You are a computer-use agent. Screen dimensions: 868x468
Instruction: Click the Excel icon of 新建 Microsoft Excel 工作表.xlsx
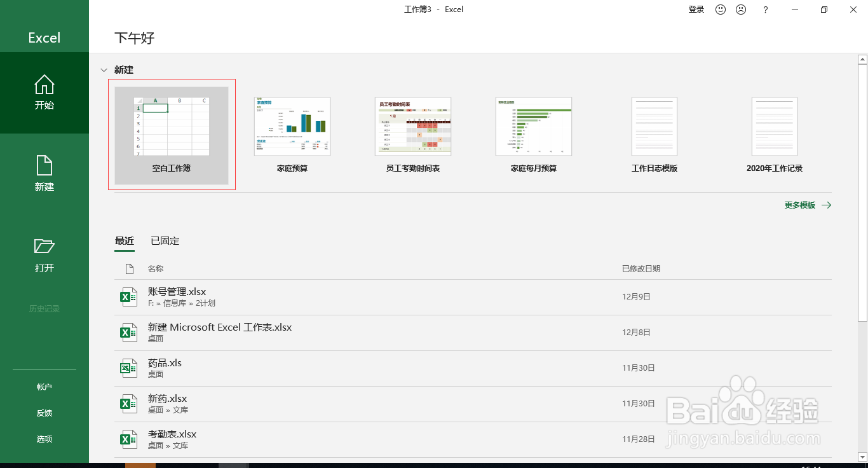click(129, 333)
